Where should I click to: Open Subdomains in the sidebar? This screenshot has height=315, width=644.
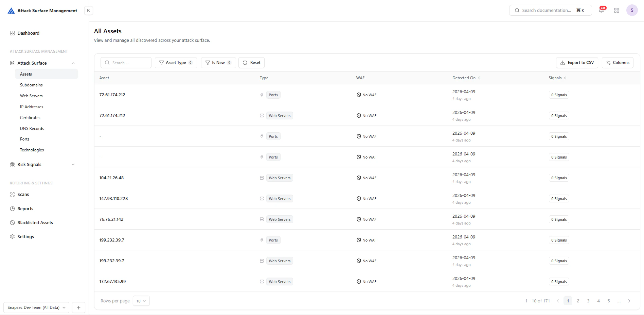pos(31,85)
